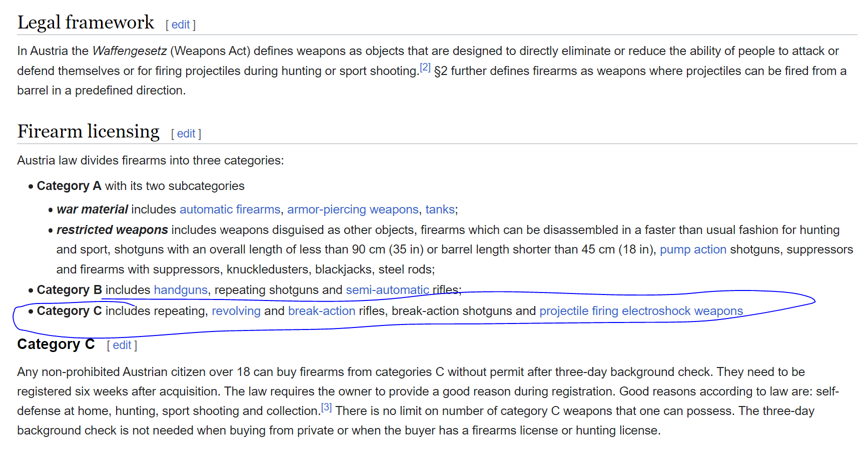The width and height of the screenshot is (868, 450).
Task: Click edit link beside Firearm licensing heading
Action: (186, 133)
